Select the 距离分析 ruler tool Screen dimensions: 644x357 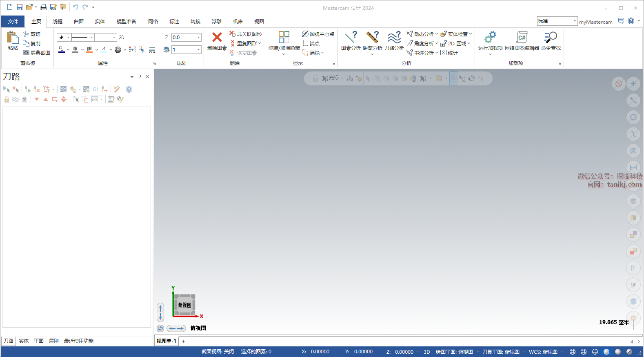tap(372, 38)
